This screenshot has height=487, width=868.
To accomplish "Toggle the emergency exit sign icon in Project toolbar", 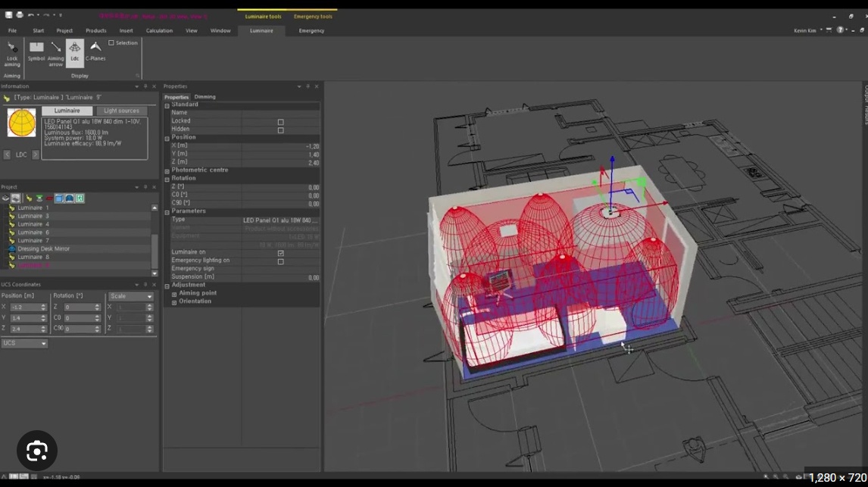I will [80, 198].
